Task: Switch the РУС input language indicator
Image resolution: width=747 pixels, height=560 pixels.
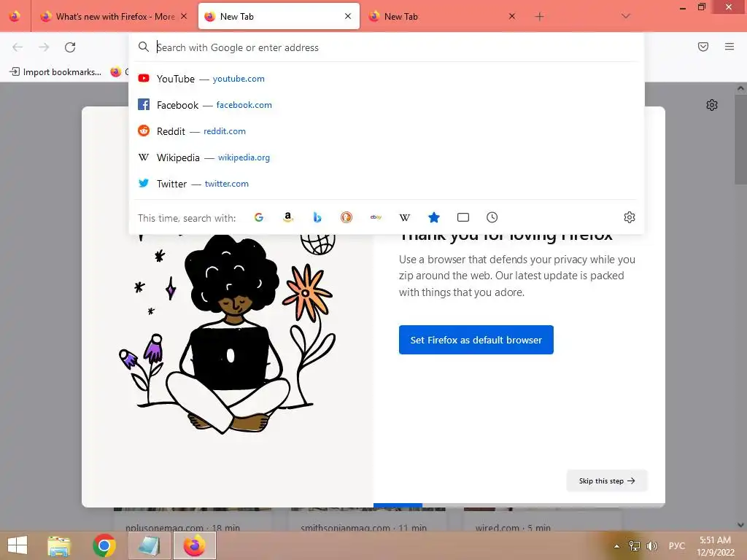Action: 676,546
